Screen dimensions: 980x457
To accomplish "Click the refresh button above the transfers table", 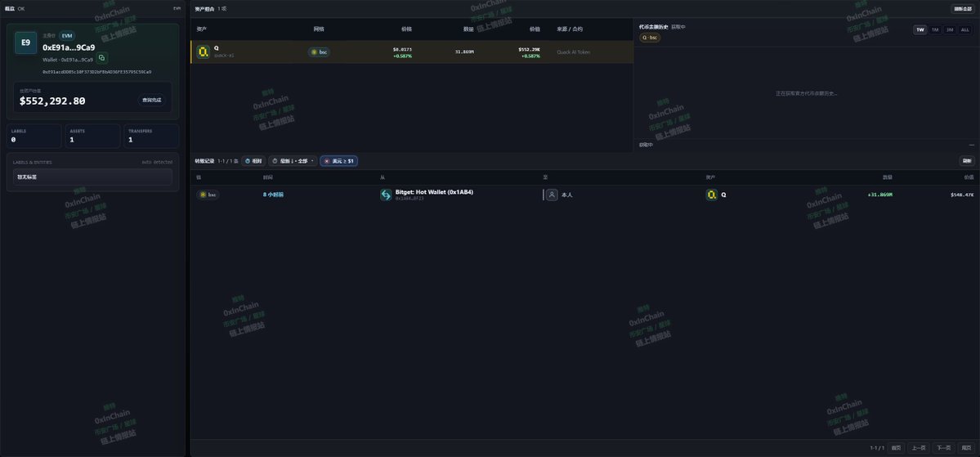I will coord(967,161).
